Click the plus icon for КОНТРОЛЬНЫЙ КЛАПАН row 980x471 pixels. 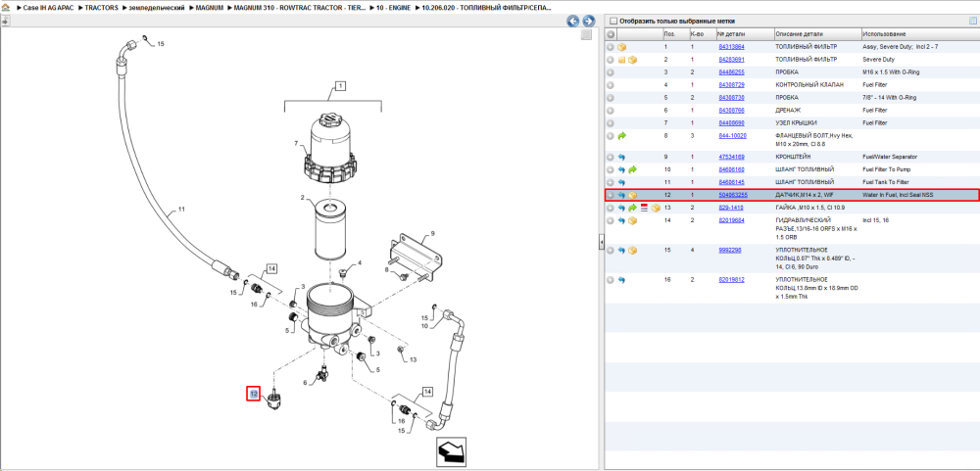coord(611,85)
